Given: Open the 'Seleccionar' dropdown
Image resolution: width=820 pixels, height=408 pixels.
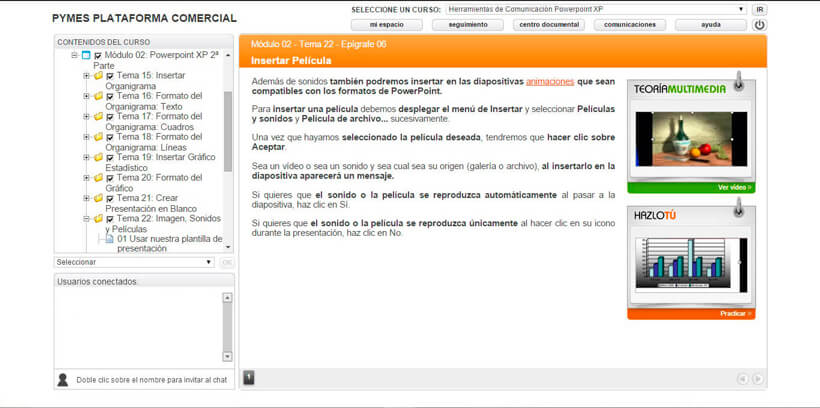Looking at the screenshot, I should (x=134, y=262).
